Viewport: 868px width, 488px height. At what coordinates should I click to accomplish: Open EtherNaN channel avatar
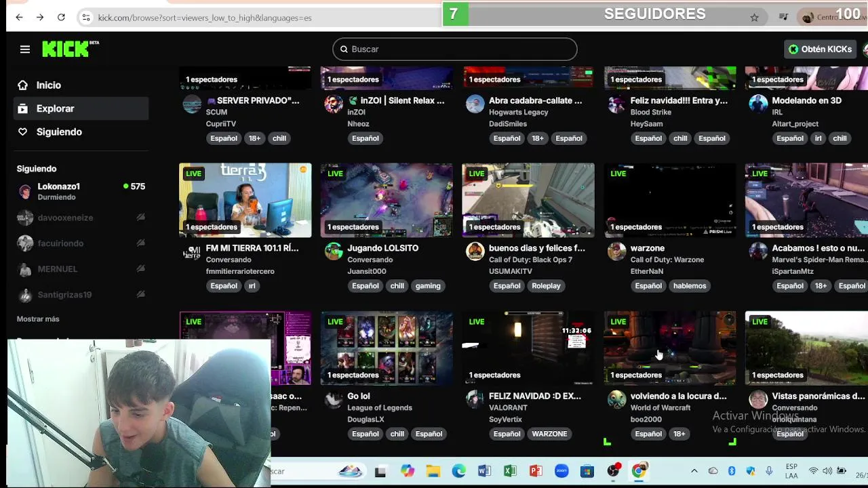pos(616,252)
